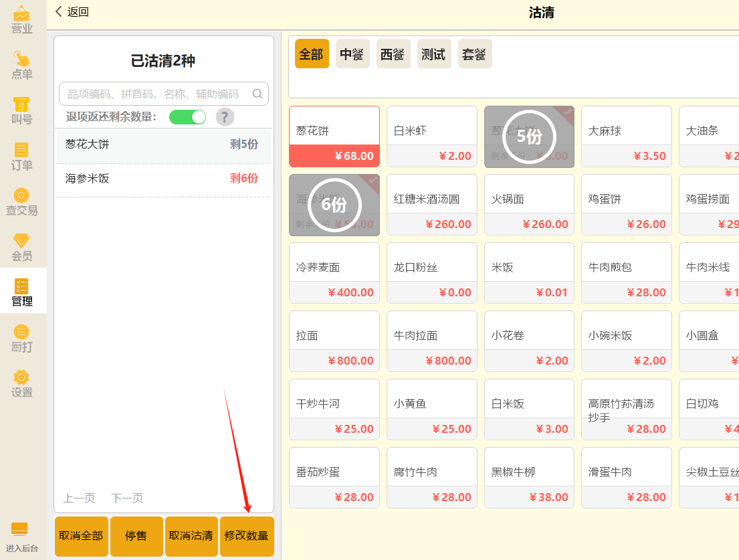This screenshot has height=560, width=739.
Task: Select the 白米虾 dish card
Action: tap(432, 136)
